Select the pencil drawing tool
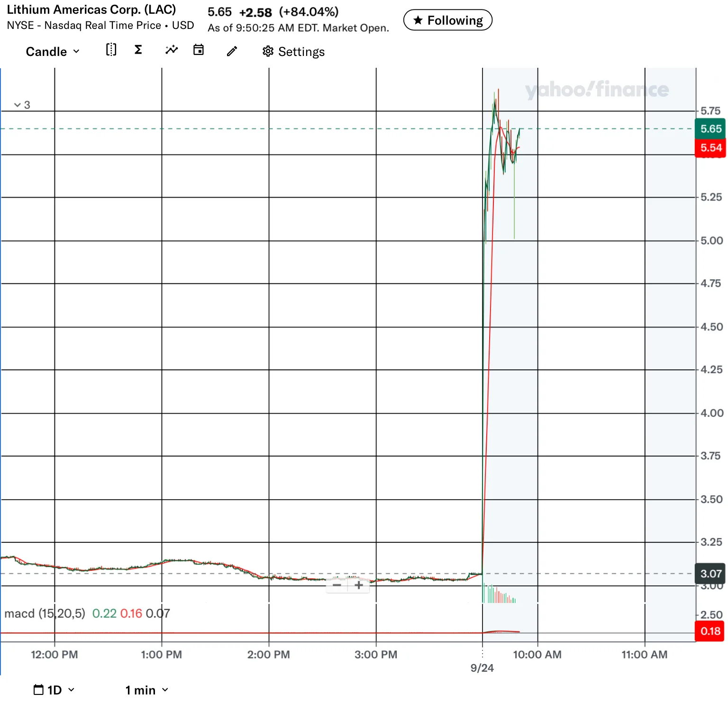The image size is (728, 712). tap(232, 51)
